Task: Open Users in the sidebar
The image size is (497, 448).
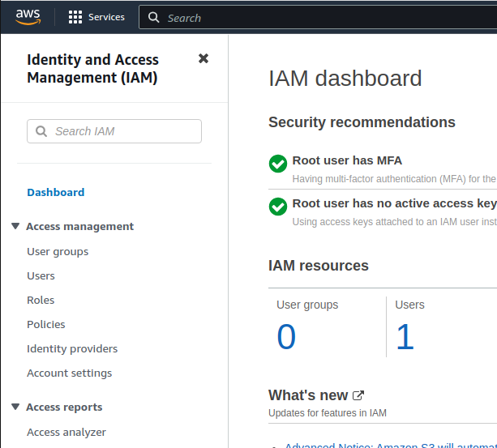Action: click(x=41, y=275)
